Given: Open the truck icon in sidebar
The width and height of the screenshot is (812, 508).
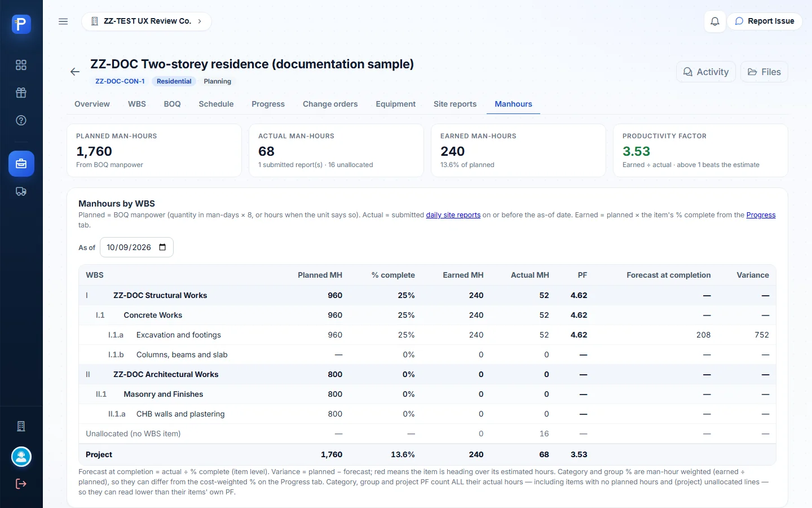Looking at the screenshot, I should (21, 191).
